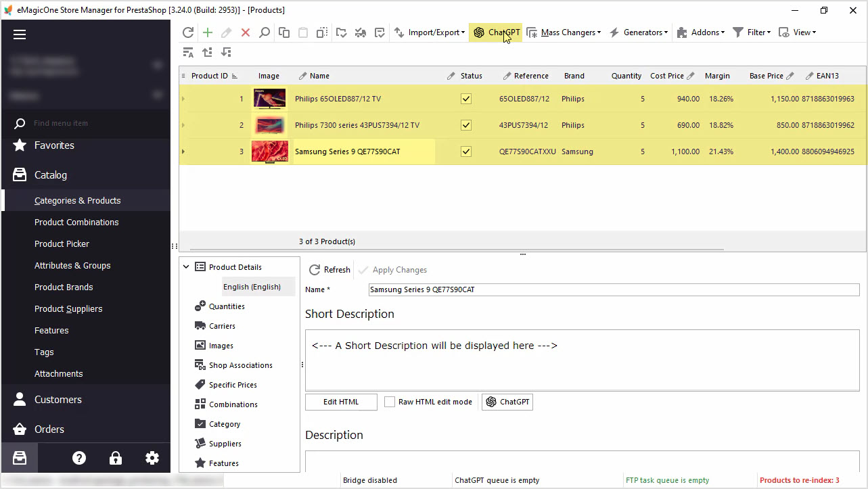Click the ChatGPT toolbar button
This screenshot has height=489, width=868.
coord(497,32)
